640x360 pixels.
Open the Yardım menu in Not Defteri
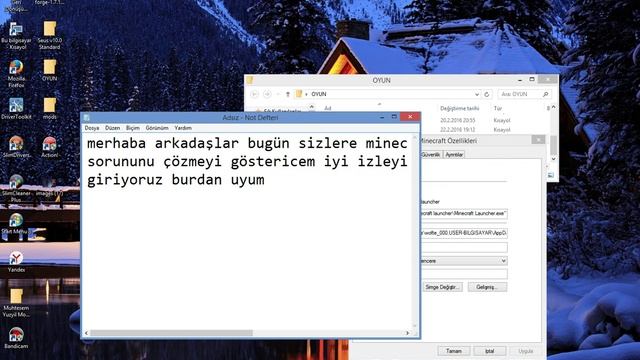tap(183, 128)
